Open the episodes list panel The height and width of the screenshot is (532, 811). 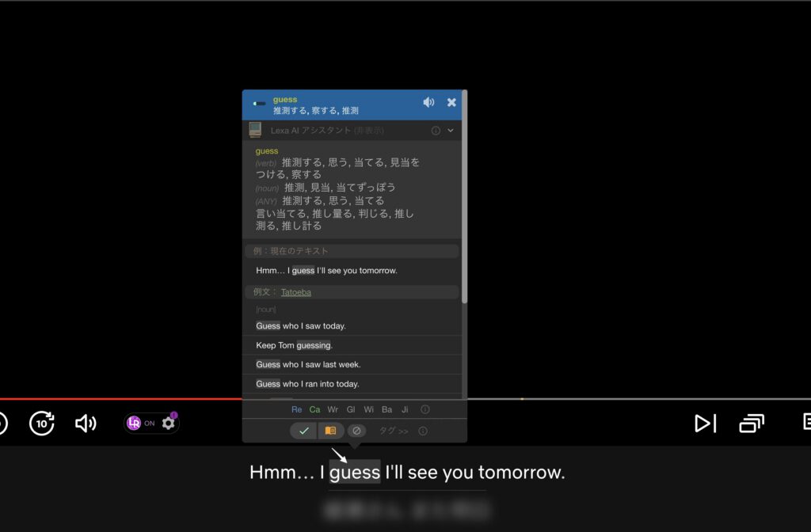[751, 423]
